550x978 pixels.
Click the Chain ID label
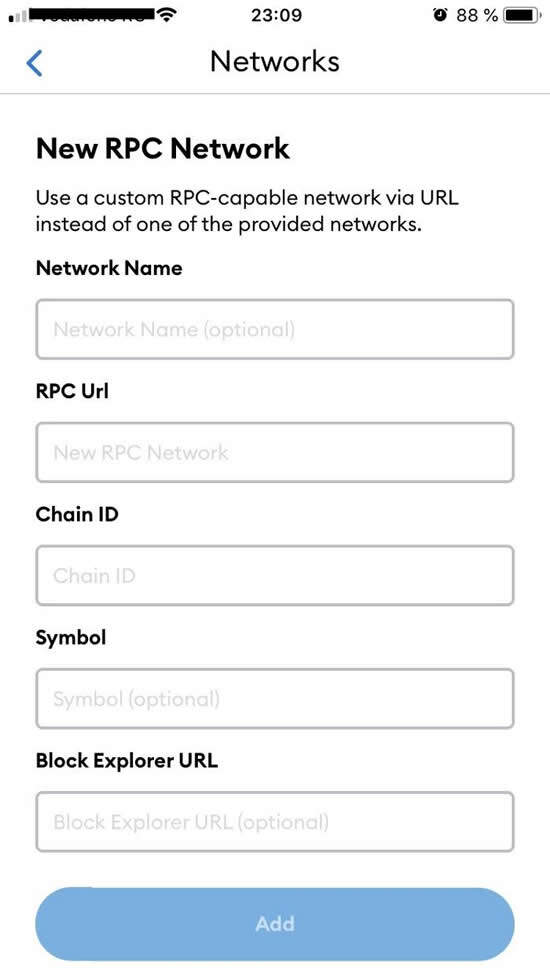tap(77, 515)
